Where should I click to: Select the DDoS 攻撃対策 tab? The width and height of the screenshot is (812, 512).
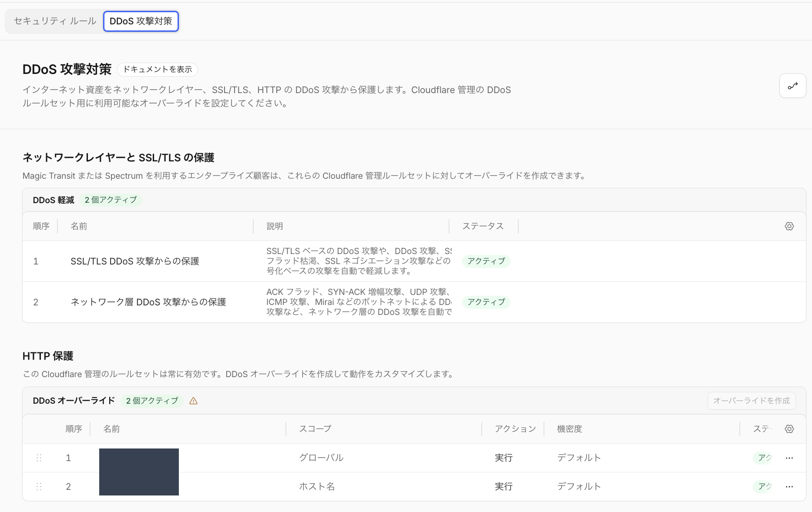pos(141,21)
